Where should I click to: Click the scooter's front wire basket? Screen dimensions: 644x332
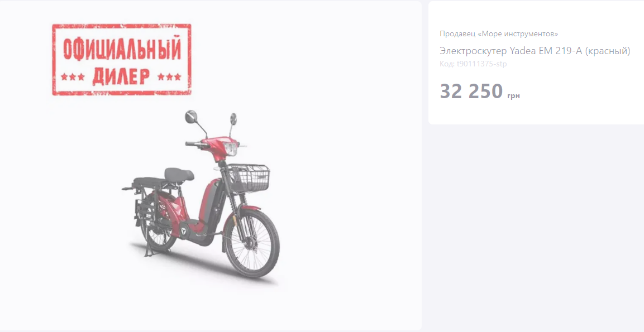click(249, 177)
